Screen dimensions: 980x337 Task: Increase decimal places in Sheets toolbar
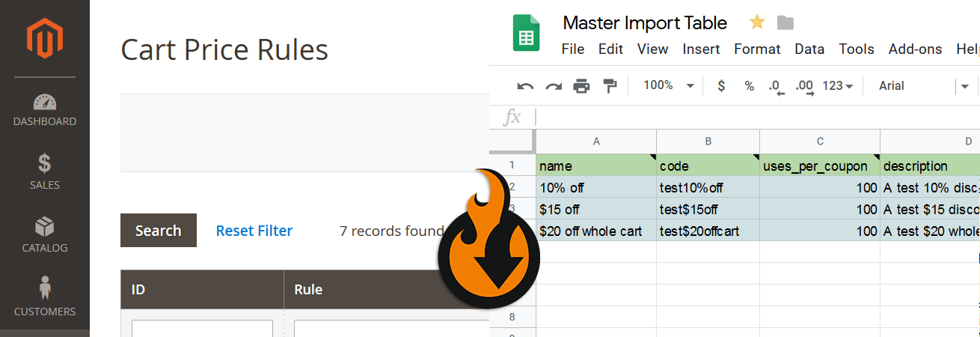(x=804, y=86)
